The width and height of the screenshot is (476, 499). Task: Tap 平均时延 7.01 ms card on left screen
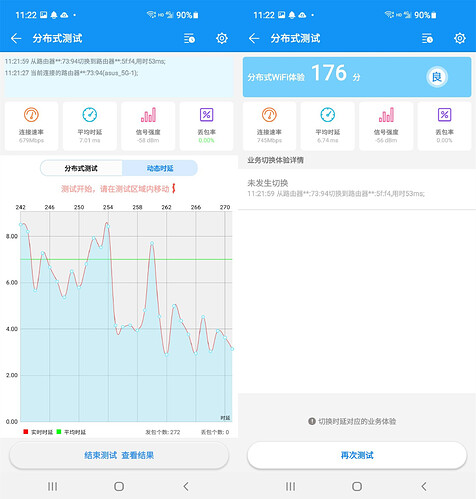pyautogui.click(x=90, y=126)
